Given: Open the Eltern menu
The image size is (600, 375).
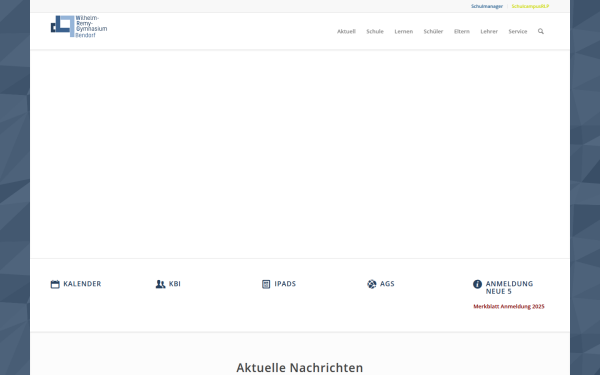Looking at the screenshot, I should coord(462,31).
